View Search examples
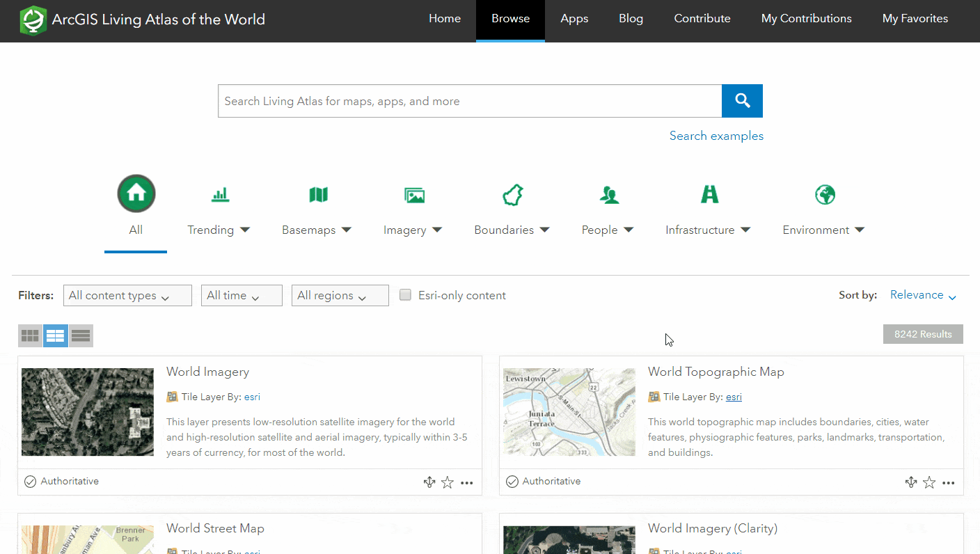Viewport: 980px width, 554px height. (x=716, y=136)
